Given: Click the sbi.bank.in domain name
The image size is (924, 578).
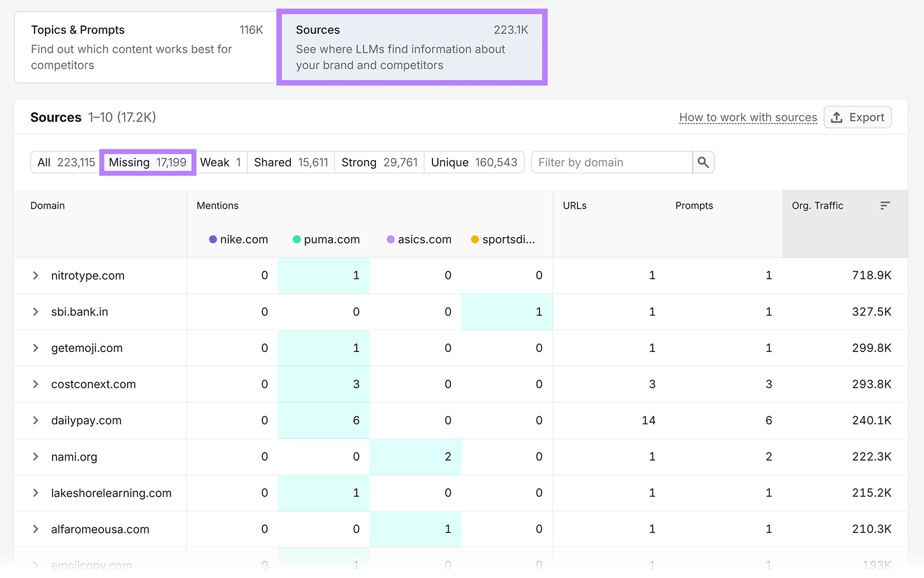Looking at the screenshot, I should click(x=80, y=312).
